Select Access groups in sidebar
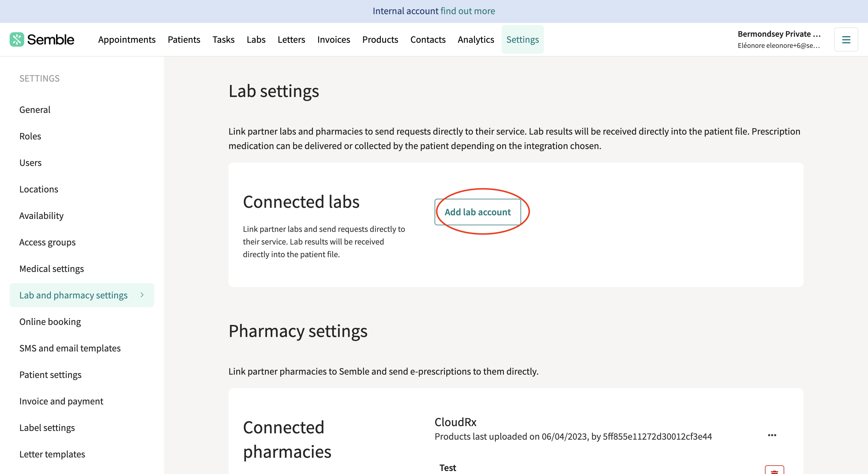Viewport: 868px width, 474px height. point(47,242)
